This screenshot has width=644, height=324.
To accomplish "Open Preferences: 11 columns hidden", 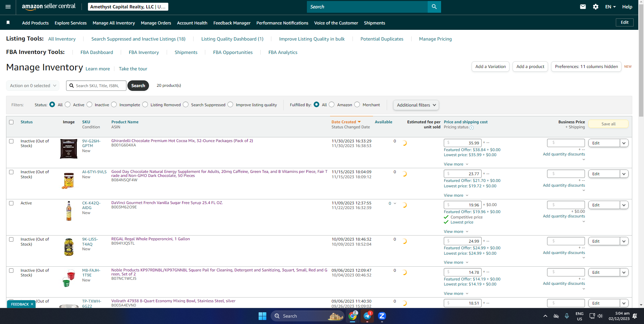I will tap(586, 66).
